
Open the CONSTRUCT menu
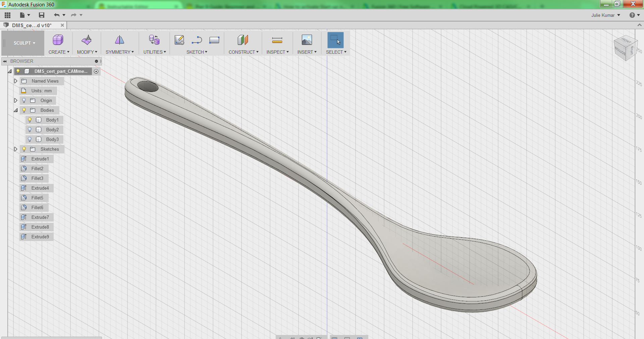(x=244, y=52)
